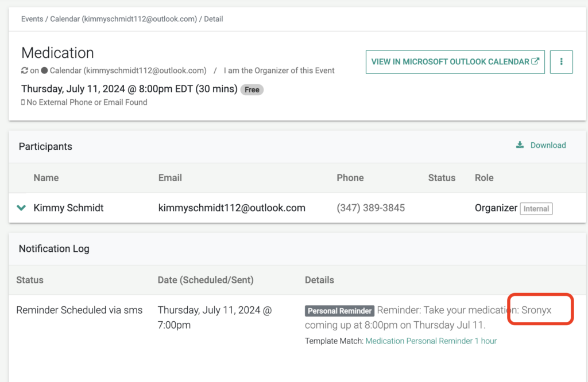Click the highlighted Sronyx medication text
The width and height of the screenshot is (588, 382).
click(x=536, y=310)
